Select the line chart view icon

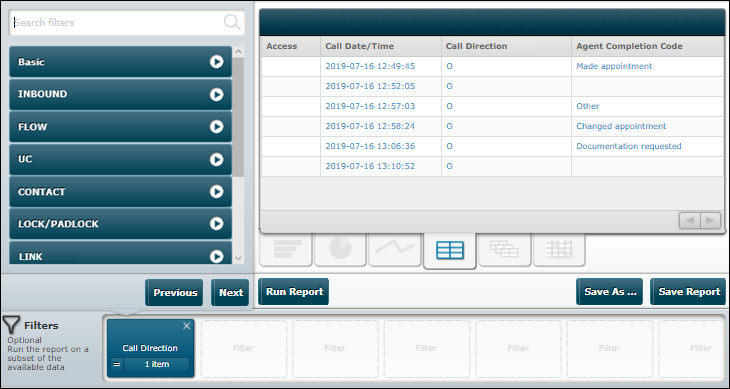pyautogui.click(x=395, y=250)
